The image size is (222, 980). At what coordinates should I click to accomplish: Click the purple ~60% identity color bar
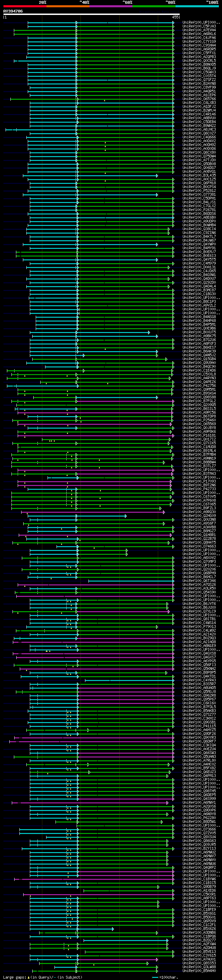[x=111, y=6]
